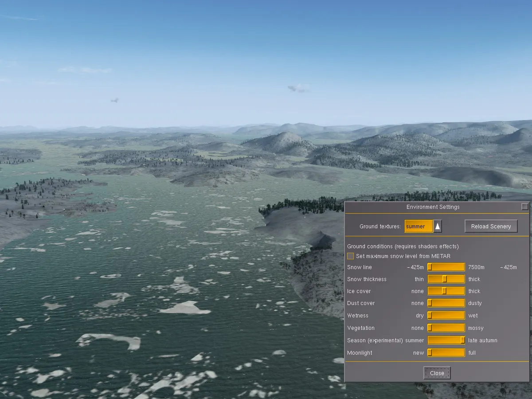Click the Ground textures 'summer' input field
532x399 pixels.
click(x=418, y=227)
